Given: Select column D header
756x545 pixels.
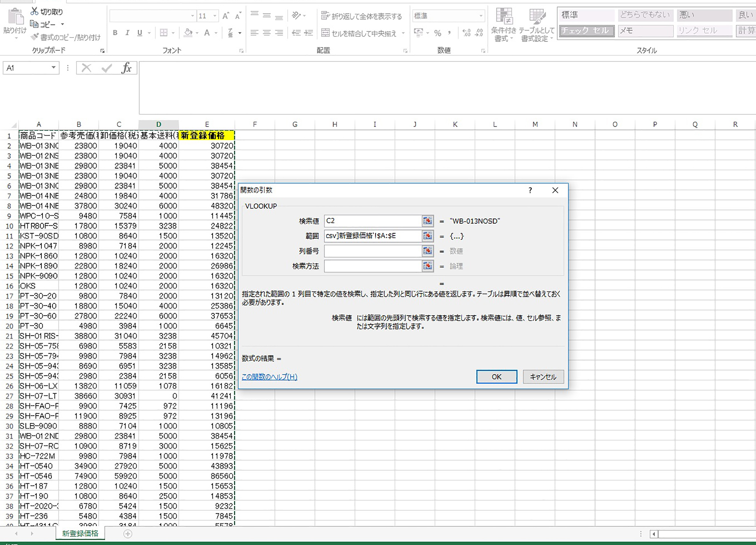Looking at the screenshot, I should pos(159,124).
